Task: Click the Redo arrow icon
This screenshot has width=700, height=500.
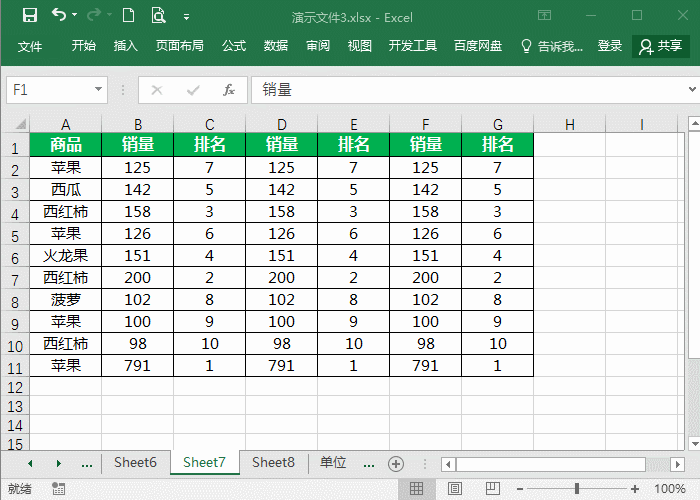Action: [x=94, y=15]
